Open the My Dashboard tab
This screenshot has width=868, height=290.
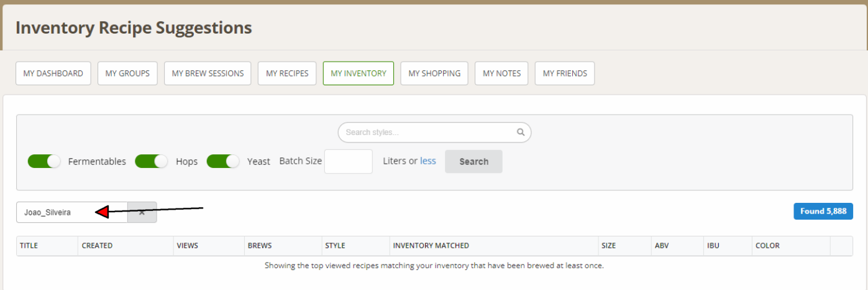coord(53,73)
